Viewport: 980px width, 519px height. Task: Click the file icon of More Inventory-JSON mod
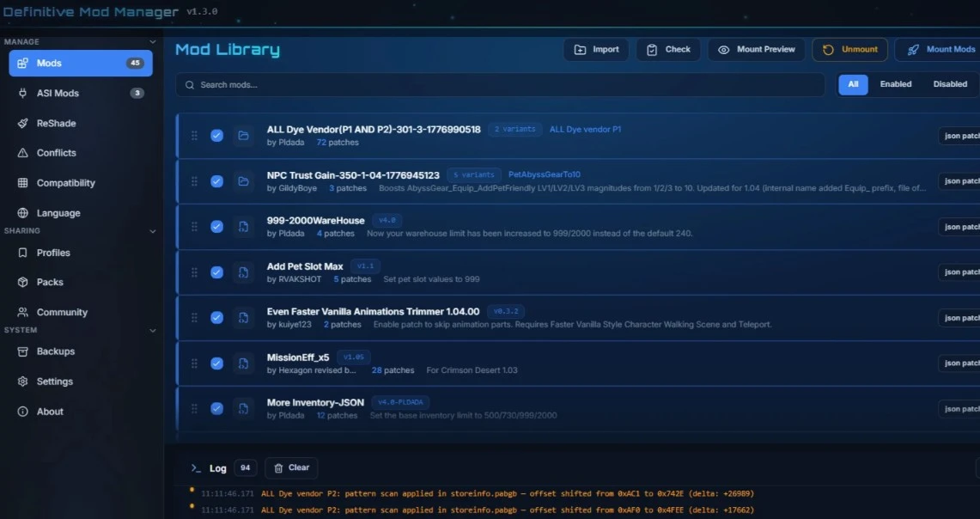tap(243, 408)
